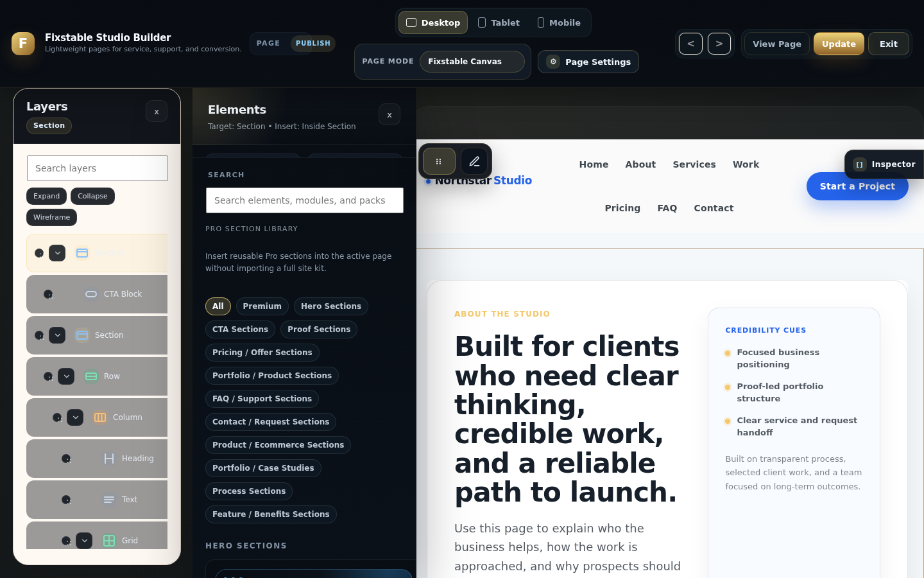Open the Services nav link on canvas
Screen dimensions: 924x578
click(694, 164)
